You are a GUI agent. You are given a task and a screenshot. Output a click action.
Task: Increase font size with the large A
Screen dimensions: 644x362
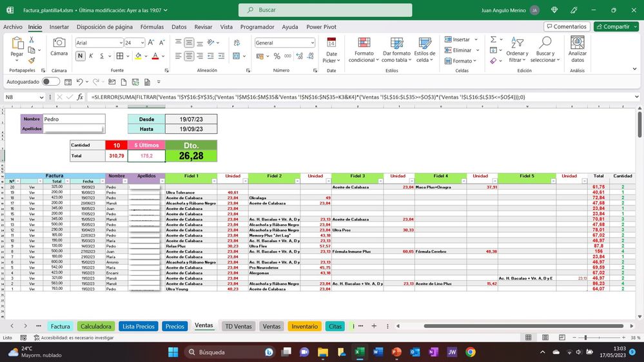pyautogui.click(x=151, y=43)
